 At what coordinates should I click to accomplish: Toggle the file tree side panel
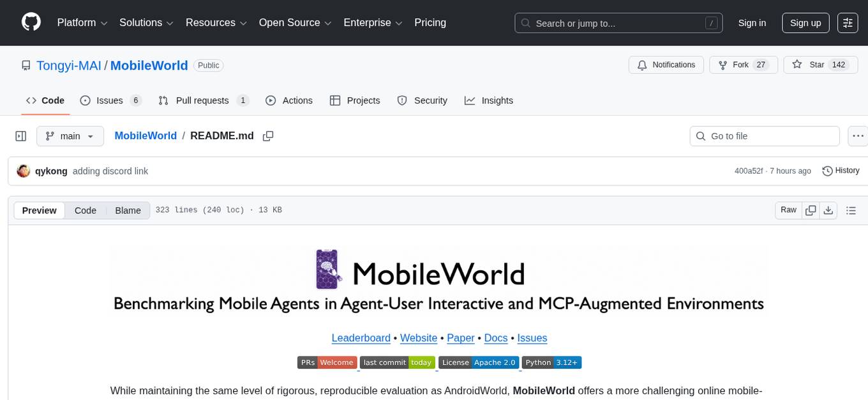pyautogui.click(x=20, y=136)
